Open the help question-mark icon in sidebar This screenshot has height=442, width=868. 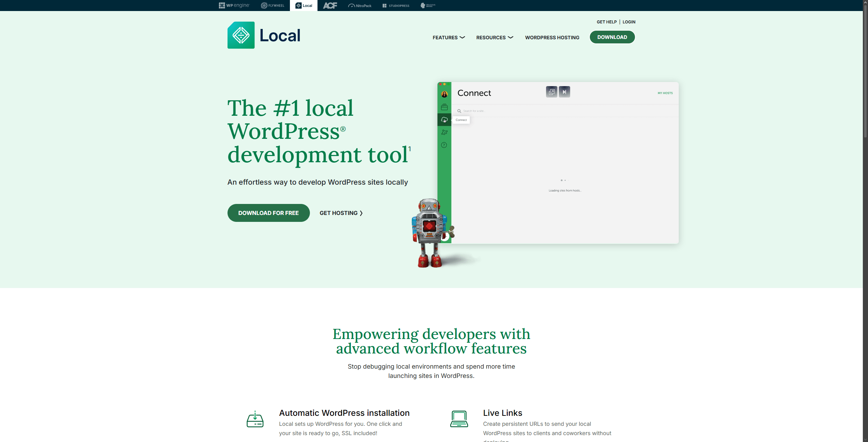(444, 145)
